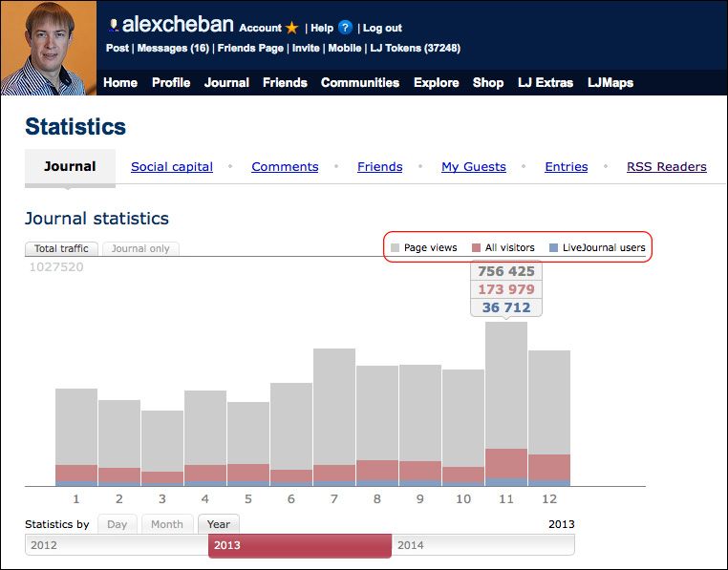Click the 173 979 visitors value
This screenshot has height=570, width=728.
pyautogui.click(x=506, y=289)
